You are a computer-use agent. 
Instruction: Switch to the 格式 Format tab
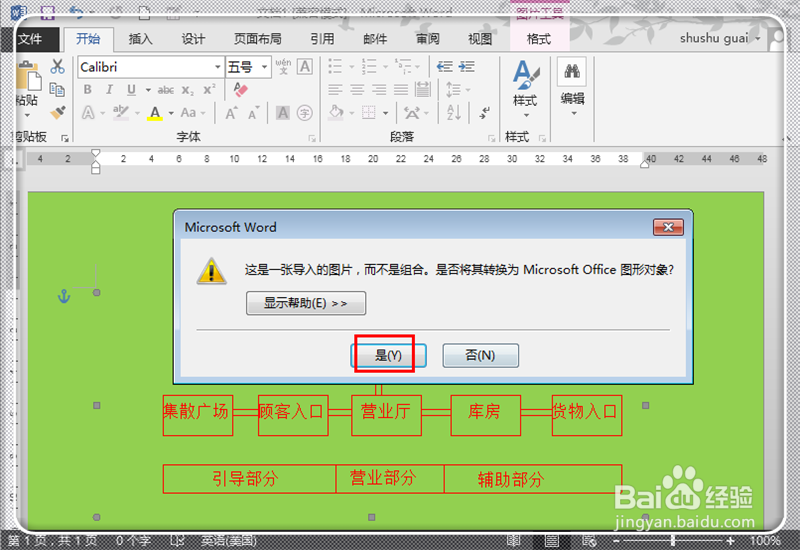click(x=539, y=39)
